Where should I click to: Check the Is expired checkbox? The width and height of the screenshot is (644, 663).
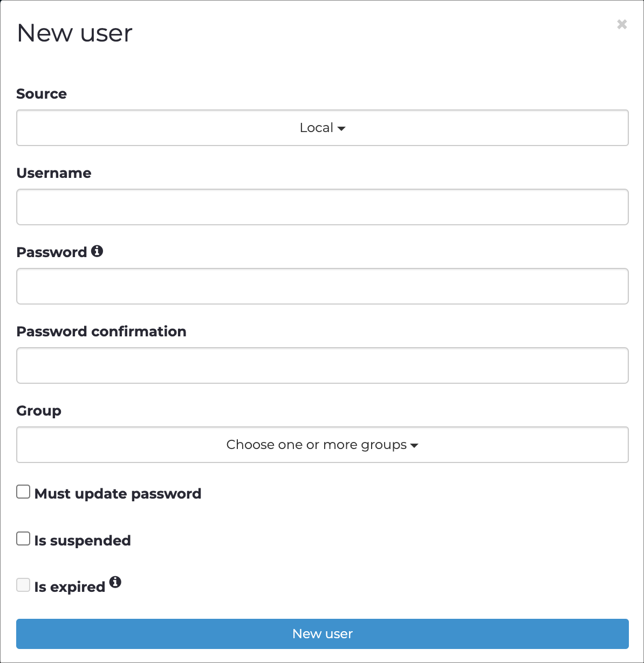(x=23, y=585)
